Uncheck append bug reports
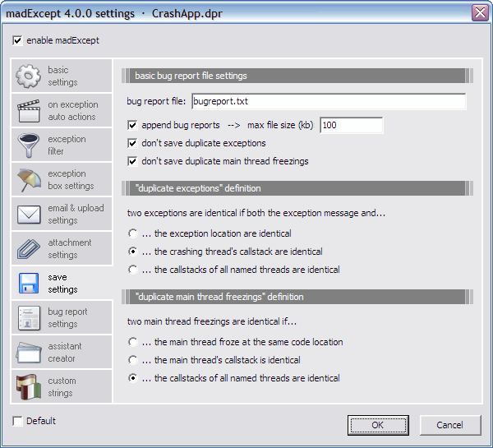This screenshot has height=448, width=493. coord(132,125)
